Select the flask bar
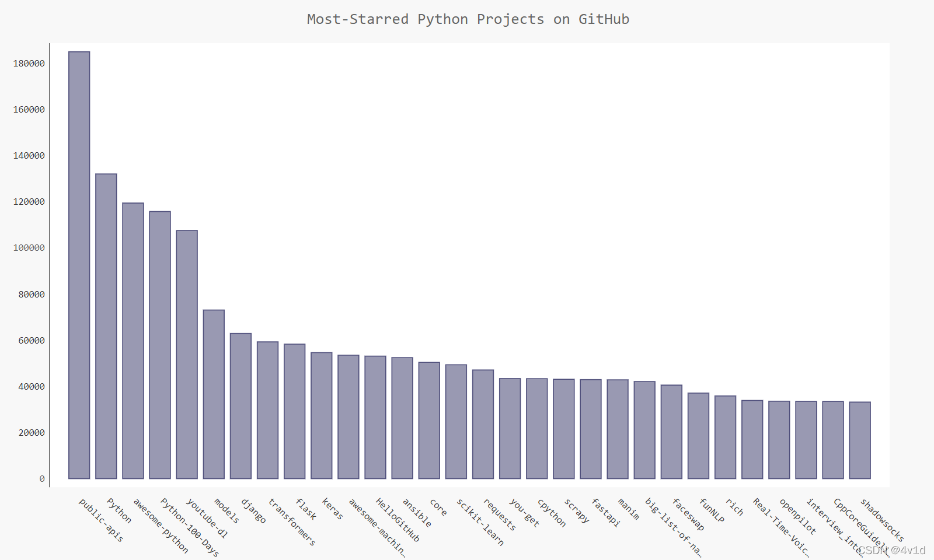Image resolution: width=934 pixels, height=560 pixels. point(295,411)
